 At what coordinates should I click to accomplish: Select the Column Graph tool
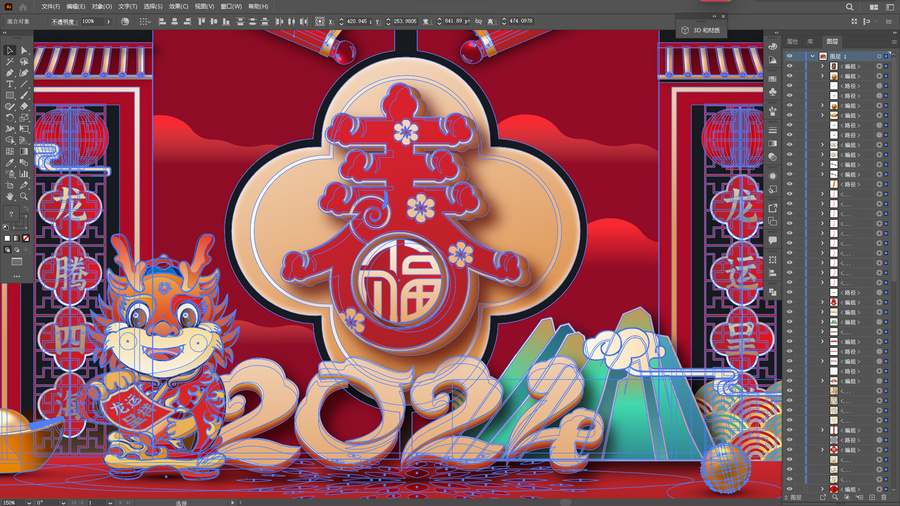tap(24, 174)
